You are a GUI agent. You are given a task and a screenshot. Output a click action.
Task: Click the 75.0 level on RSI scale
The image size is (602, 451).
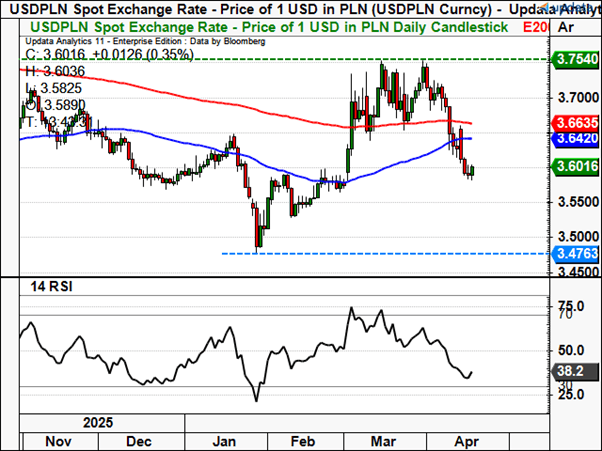coord(570,306)
